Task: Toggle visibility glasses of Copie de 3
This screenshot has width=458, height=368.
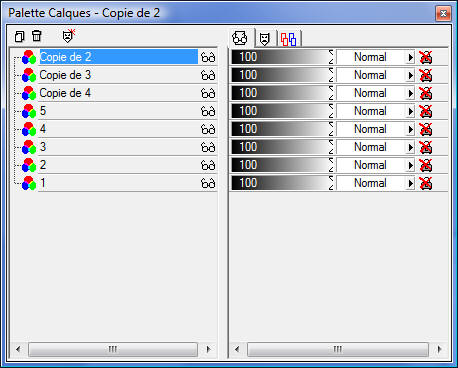Action: tap(208, 75)
